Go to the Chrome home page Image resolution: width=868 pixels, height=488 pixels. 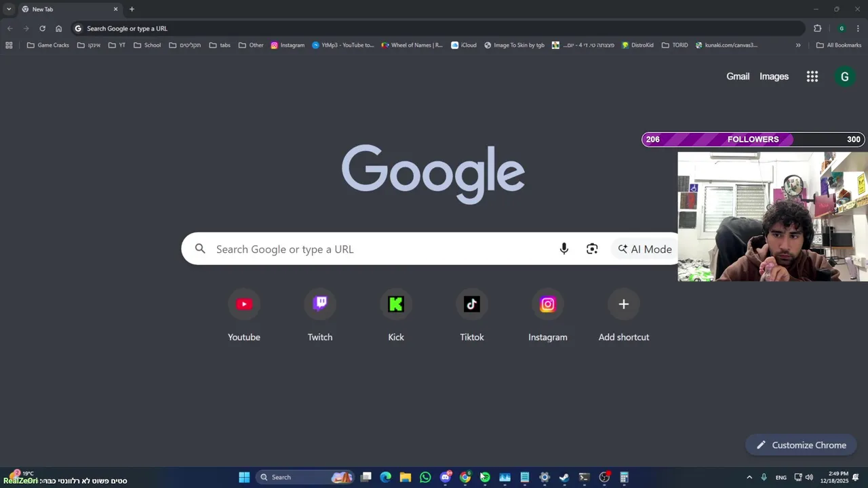coord(58,28)
